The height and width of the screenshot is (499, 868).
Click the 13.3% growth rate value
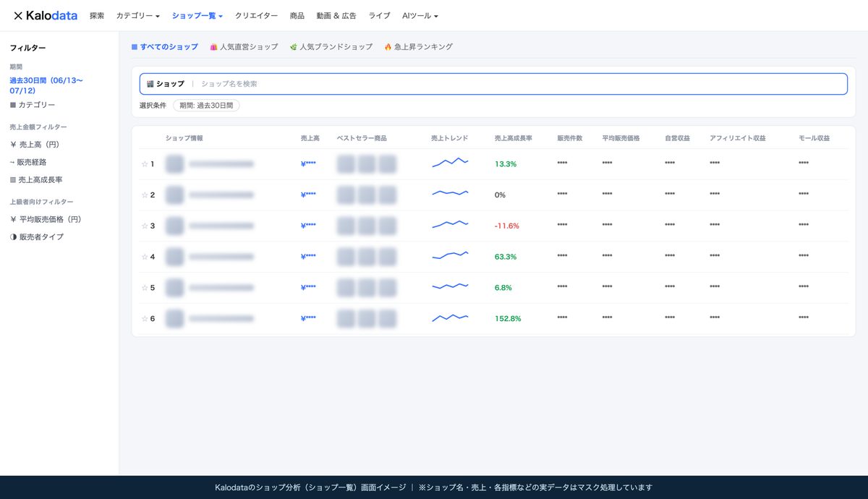506,164
